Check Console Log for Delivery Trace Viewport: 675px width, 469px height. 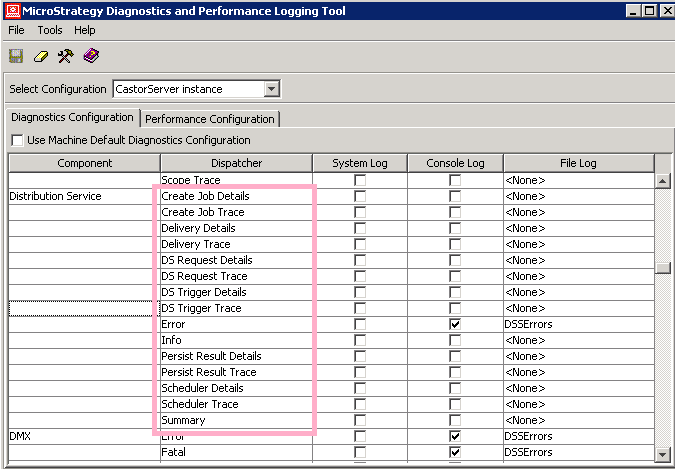(x=455, y=245)
